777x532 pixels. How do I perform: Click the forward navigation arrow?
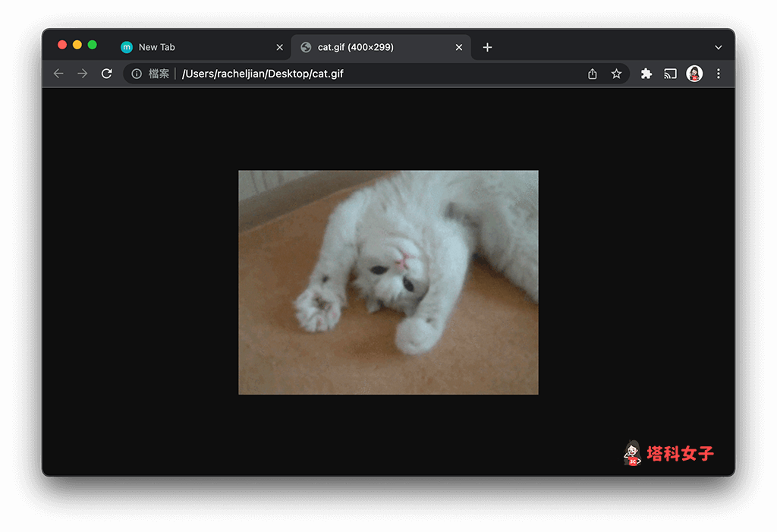pos(83,74)
